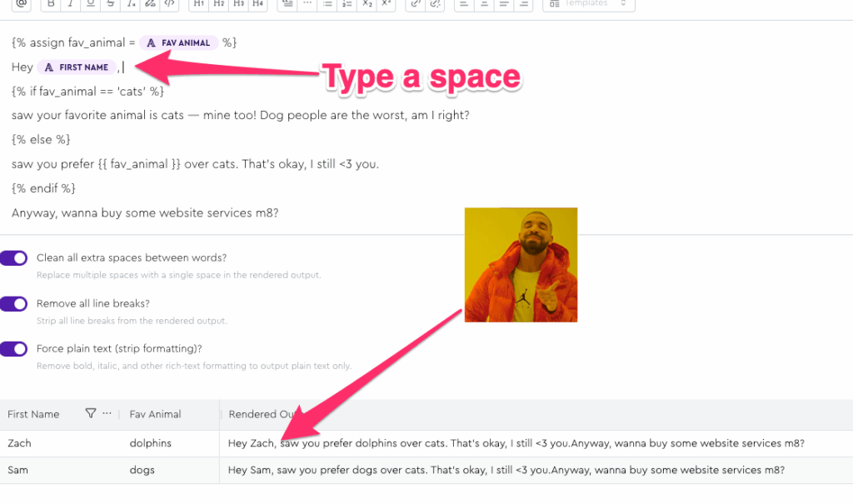Click the Drake meme image
853x504 pixels.
(x=521, y=264)
